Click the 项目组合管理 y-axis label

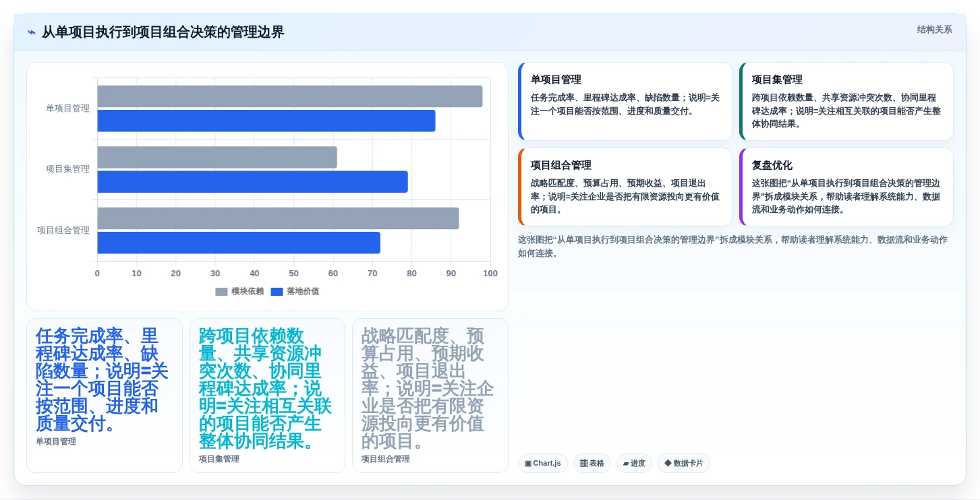tap(63, 230)
